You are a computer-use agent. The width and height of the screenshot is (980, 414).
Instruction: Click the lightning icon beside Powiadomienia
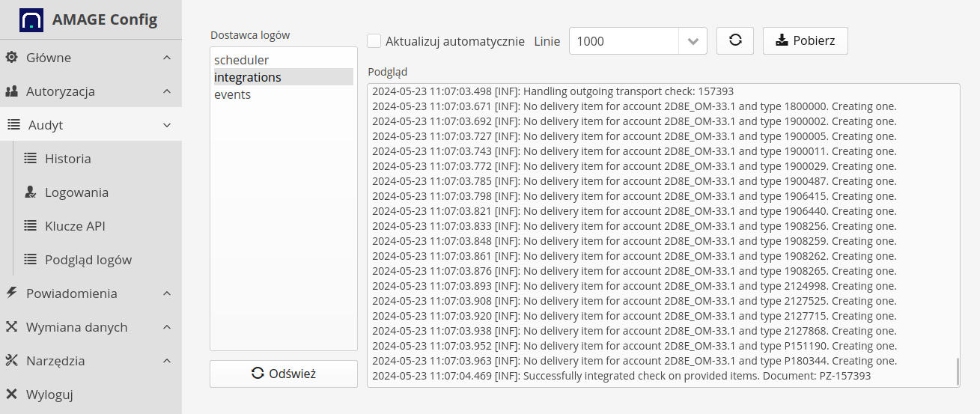coord(11,293)
